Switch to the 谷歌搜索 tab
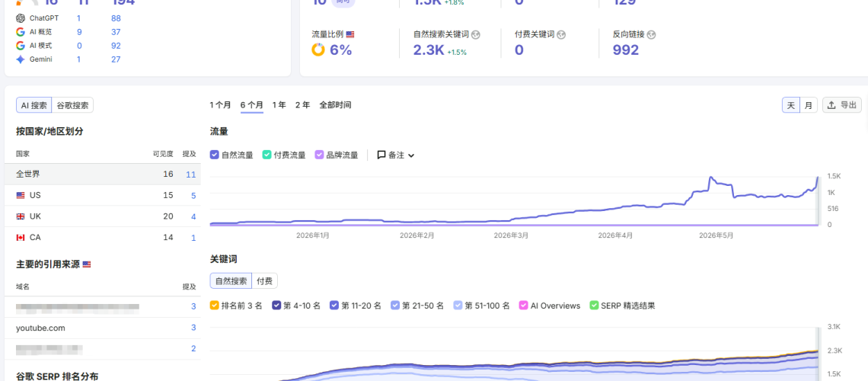The image size is (868, 381). [72, 105]
